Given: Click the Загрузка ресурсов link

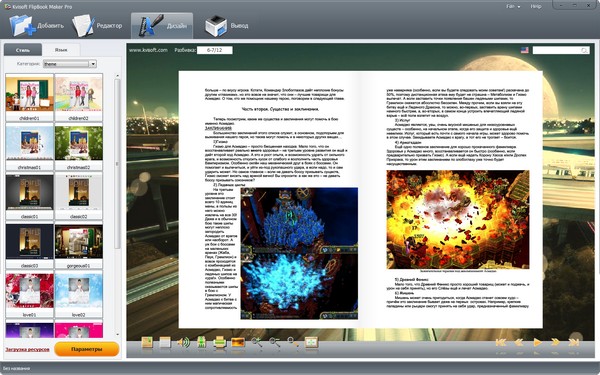Looking at the screenshot, I should [x=27, y=349].
